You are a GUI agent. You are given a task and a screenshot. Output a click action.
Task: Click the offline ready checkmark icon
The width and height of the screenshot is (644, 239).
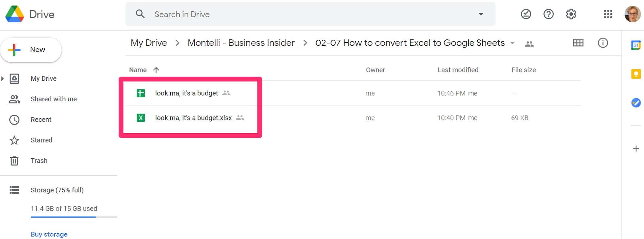click(x=526, y=14)
